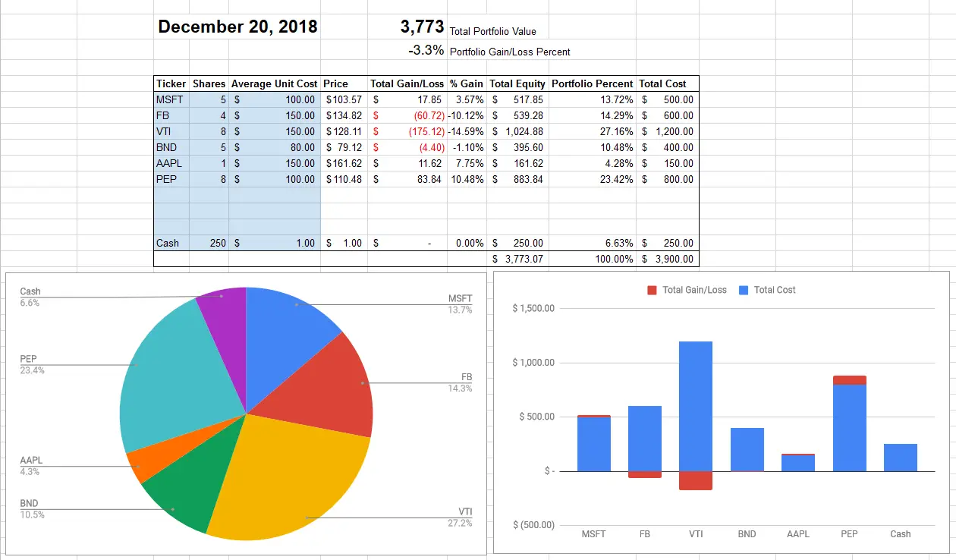956x560 pixels.
Task: Select the Shares column header cell
Action: 209,83
